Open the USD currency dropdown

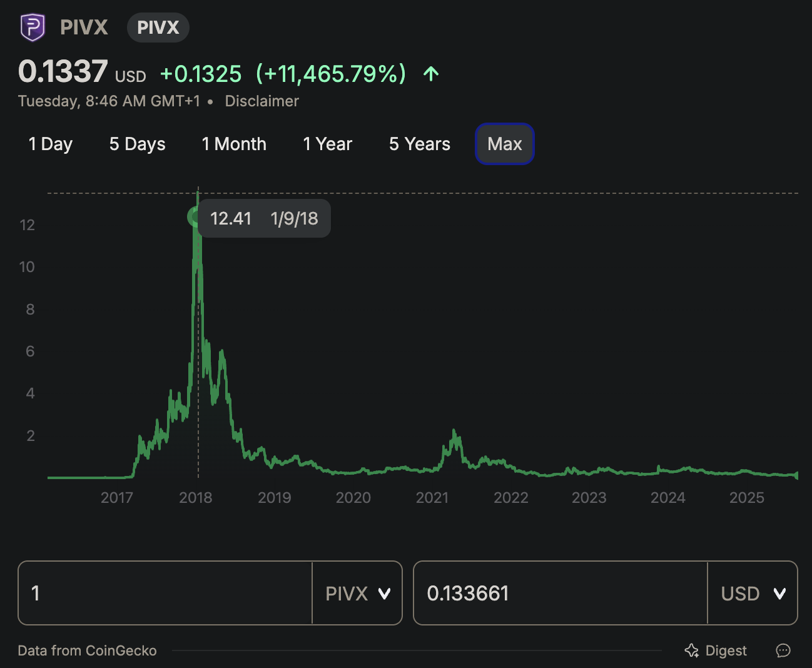[x=753, y=593]
